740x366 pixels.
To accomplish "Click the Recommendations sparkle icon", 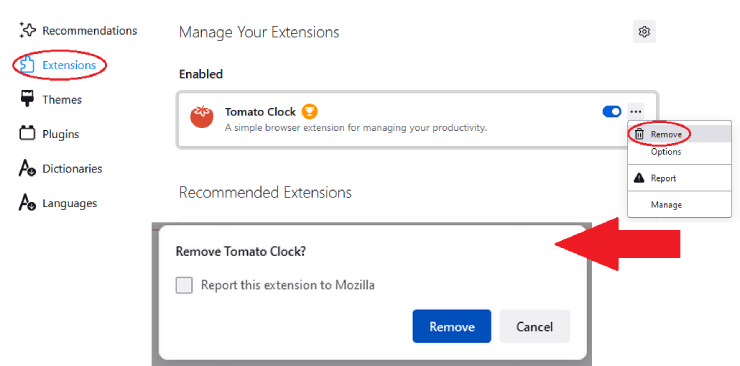I will coord(27,30).
